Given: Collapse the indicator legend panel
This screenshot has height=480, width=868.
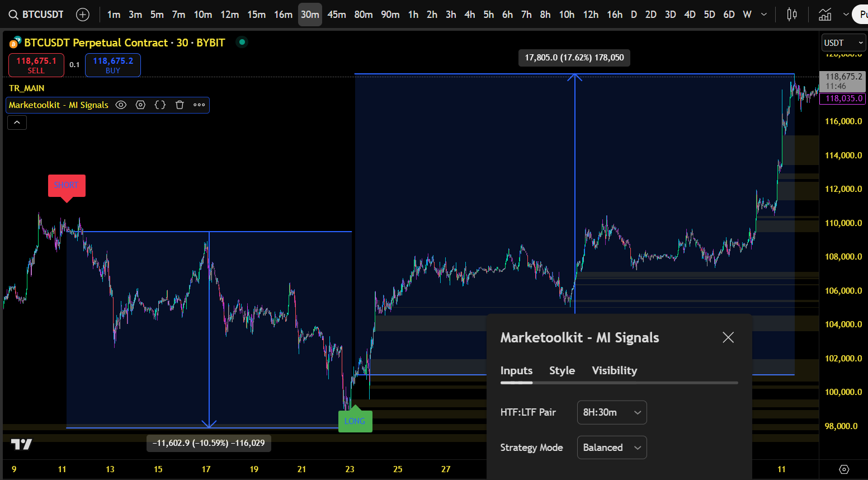Looking at the screenshot, I should pos(17,122).
